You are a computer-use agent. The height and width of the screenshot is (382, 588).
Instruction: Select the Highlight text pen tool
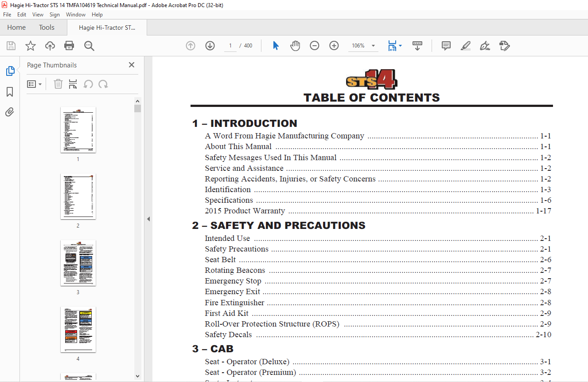(466, 46)
